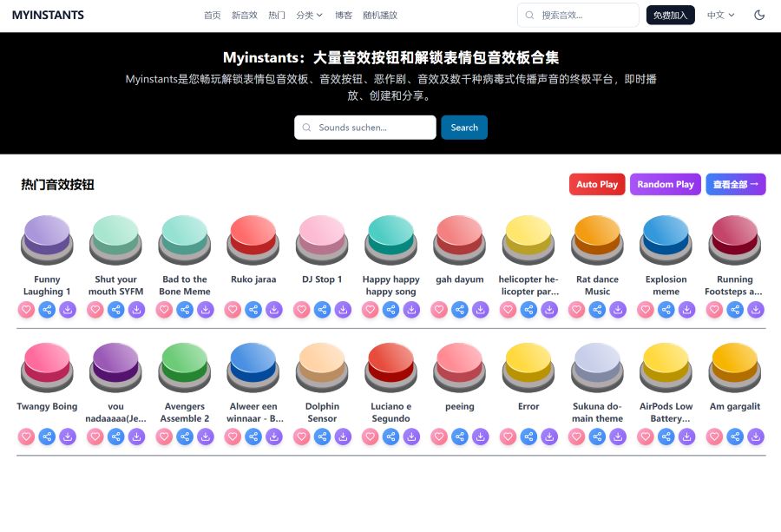Viewport: 781px width, 532px height.
Task: Play the "Ruko jaraa" sound button
Action: [x=253, y=239]
